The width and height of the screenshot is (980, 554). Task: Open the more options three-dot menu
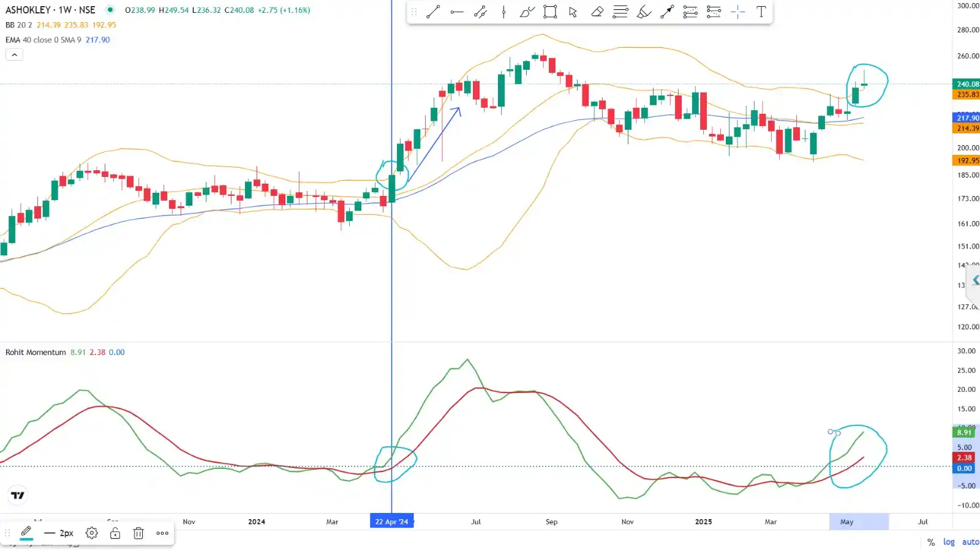coord(162,533)
